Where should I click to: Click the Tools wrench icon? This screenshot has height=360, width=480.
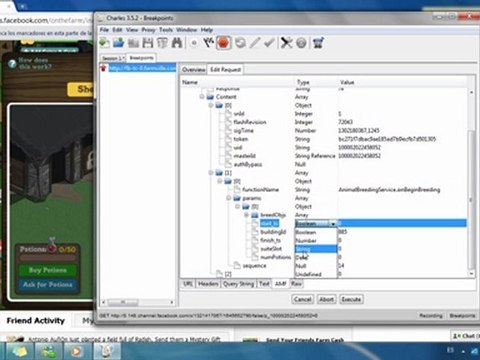286,43
